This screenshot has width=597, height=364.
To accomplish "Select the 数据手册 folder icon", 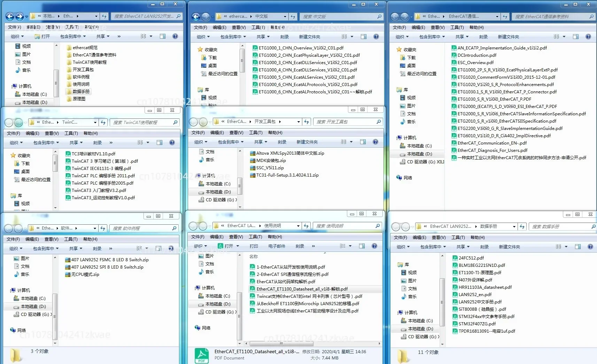I will 69,91.
